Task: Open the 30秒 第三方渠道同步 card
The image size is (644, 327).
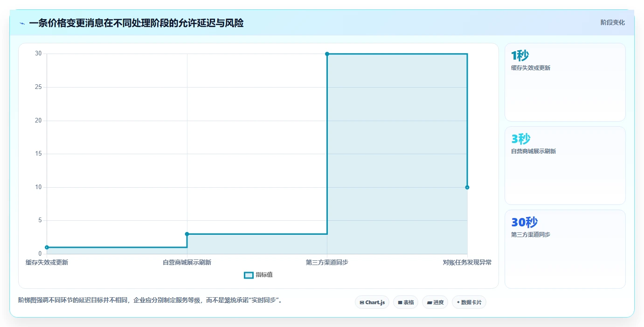Action: pos(565,249)
